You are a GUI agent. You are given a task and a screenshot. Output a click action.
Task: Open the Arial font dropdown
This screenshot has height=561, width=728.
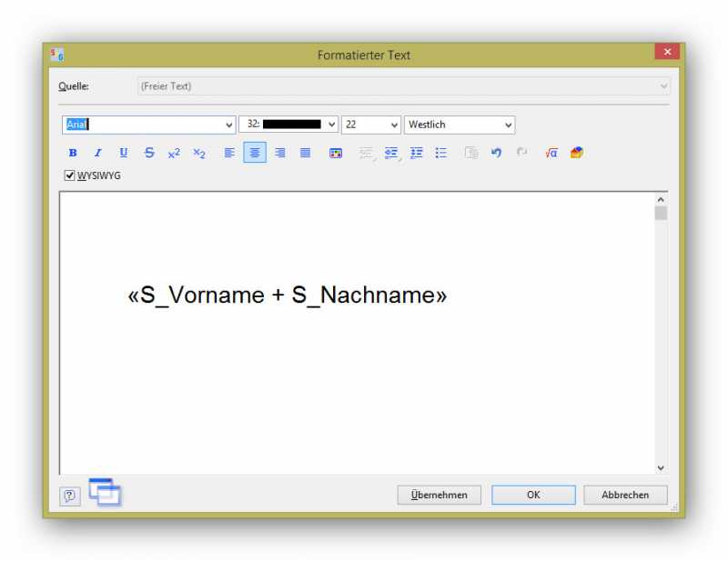click(228, 125)
